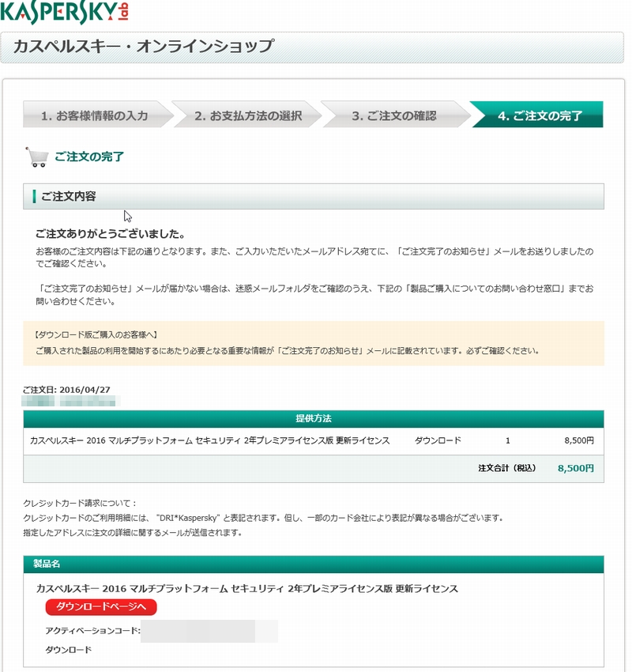This screenshot has height=672, width=632.
Task: Click the 注文合計（税込） label
Action: click(x=507, y=468)
